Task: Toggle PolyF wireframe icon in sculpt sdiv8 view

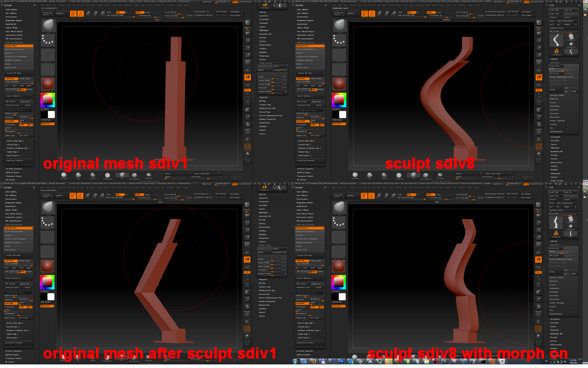Action: pyautogui.click(x=539, y=131)
